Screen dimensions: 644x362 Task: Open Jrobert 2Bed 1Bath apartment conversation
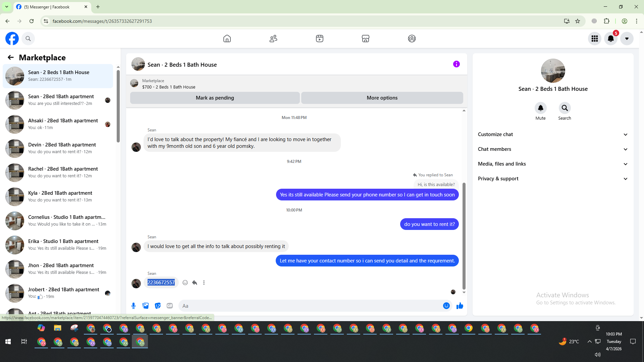click(x=58, y=293)
